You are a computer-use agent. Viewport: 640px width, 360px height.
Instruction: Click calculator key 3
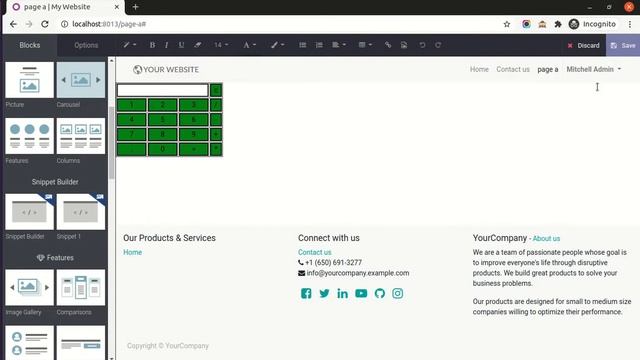point(193,105)
